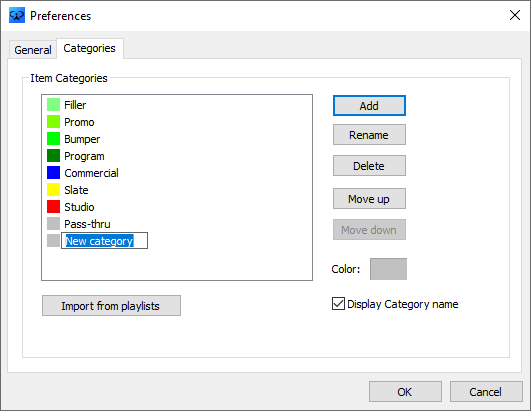Switch to the General tab

(x=33, y=50)
